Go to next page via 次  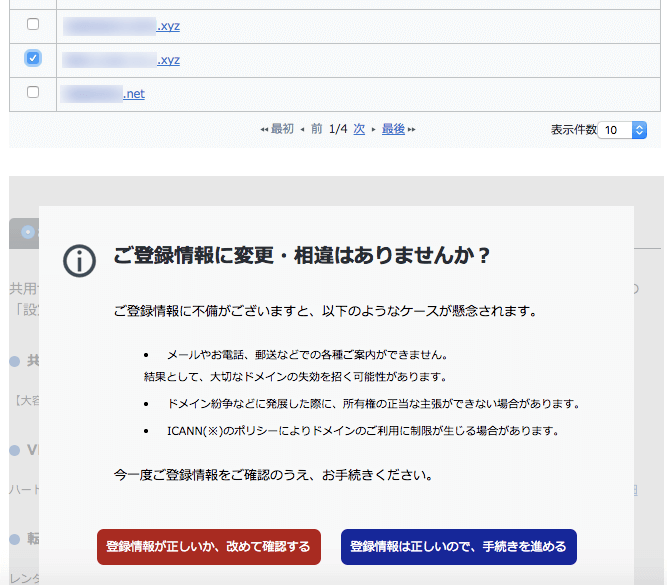click(359, 129)
